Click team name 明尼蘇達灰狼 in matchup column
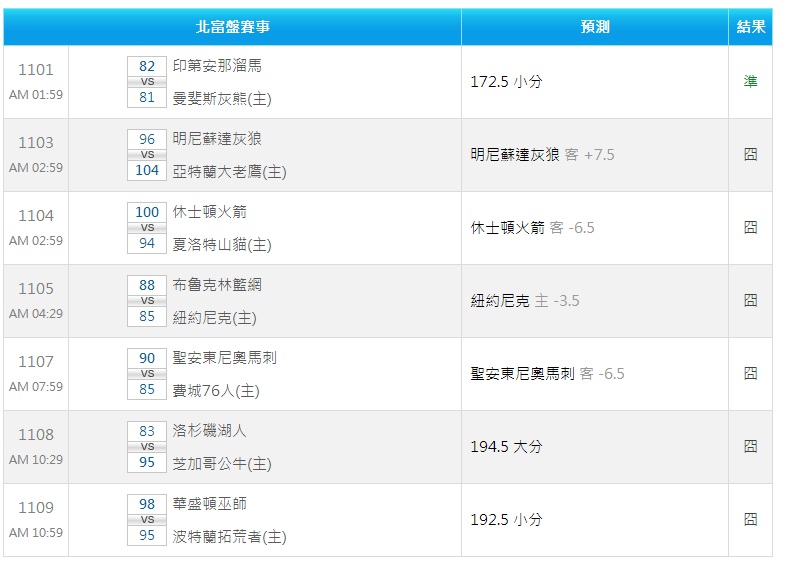The width and height of the screenshot is (787, 563). point(217,139)
